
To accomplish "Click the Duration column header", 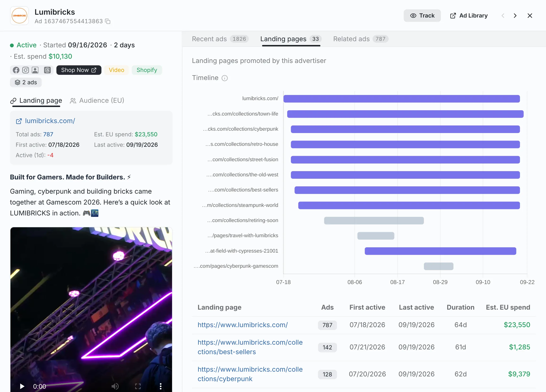I will click(460, 307).
